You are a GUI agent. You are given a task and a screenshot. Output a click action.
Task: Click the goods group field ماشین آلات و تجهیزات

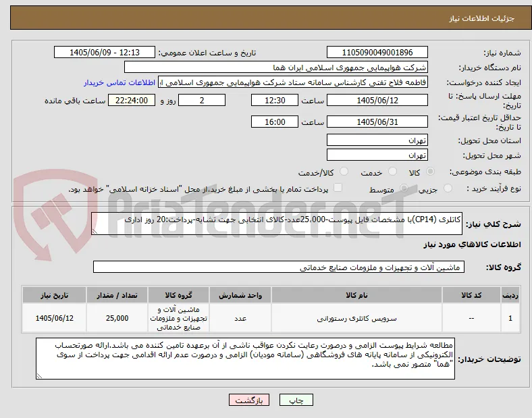tap(279, 267)
